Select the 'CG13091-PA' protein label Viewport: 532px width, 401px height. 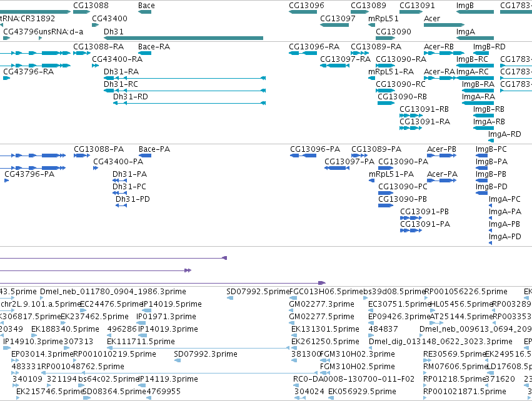(425, 224)
